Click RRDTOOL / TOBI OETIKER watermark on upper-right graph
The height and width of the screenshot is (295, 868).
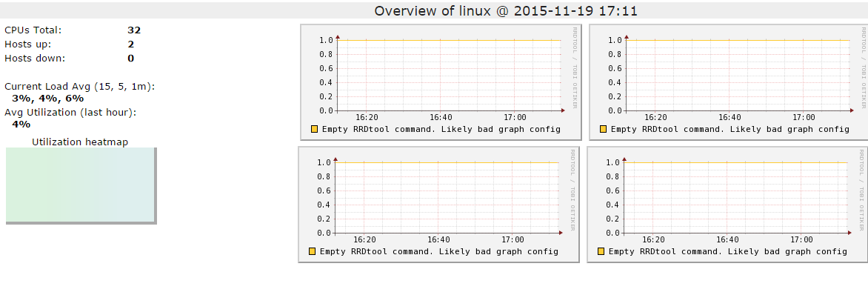tap(863, 67)
